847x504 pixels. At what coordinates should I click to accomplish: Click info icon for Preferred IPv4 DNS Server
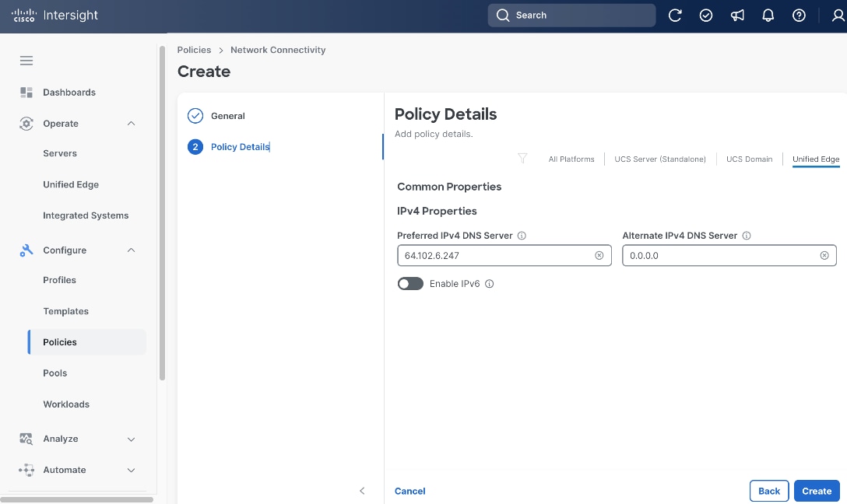522,235
